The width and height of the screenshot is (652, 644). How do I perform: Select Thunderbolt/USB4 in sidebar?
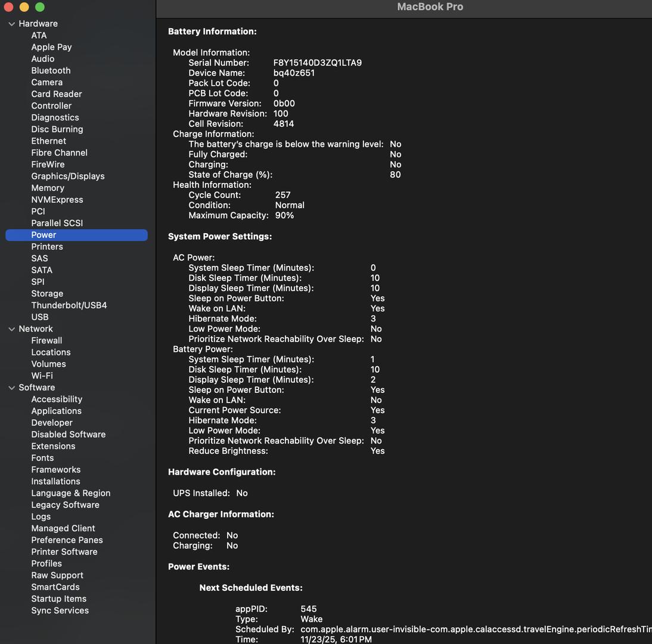pos(69,305)
